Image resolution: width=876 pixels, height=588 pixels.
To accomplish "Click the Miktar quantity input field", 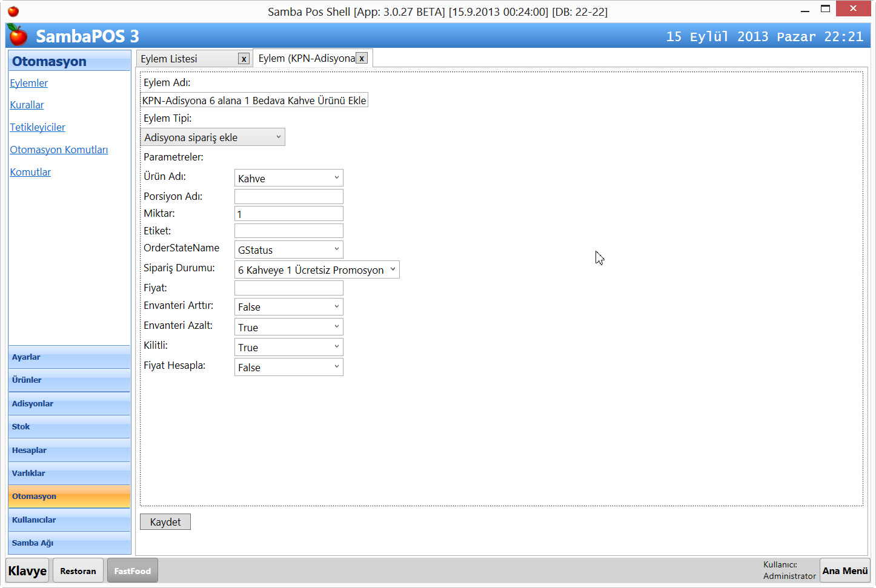I will pyautogui.click(x=288, y=214).
